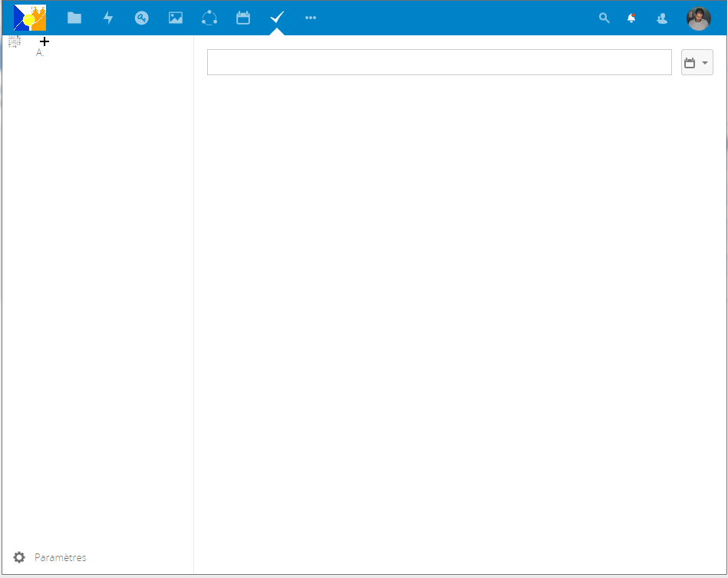Open the Gallery picture icon

pos(176,18)
